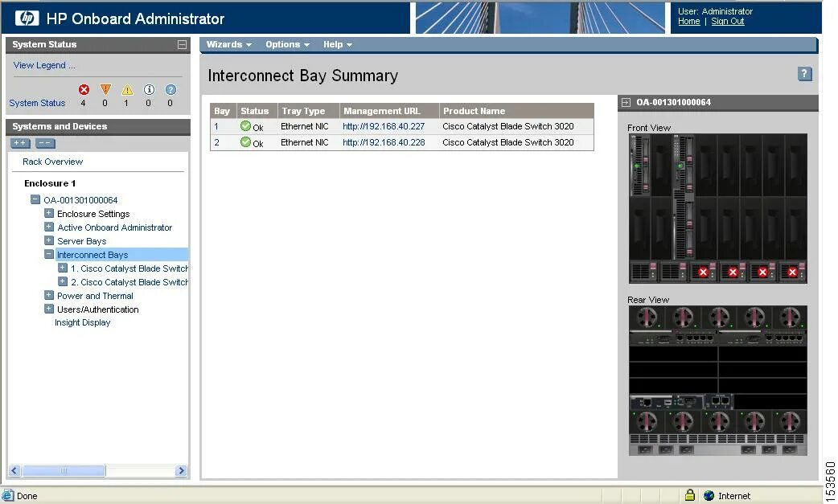The image size is (838, 504).
Task: Expand 2. Cisco Catalyst Blade Switch node
Action: tap(63, 281)
